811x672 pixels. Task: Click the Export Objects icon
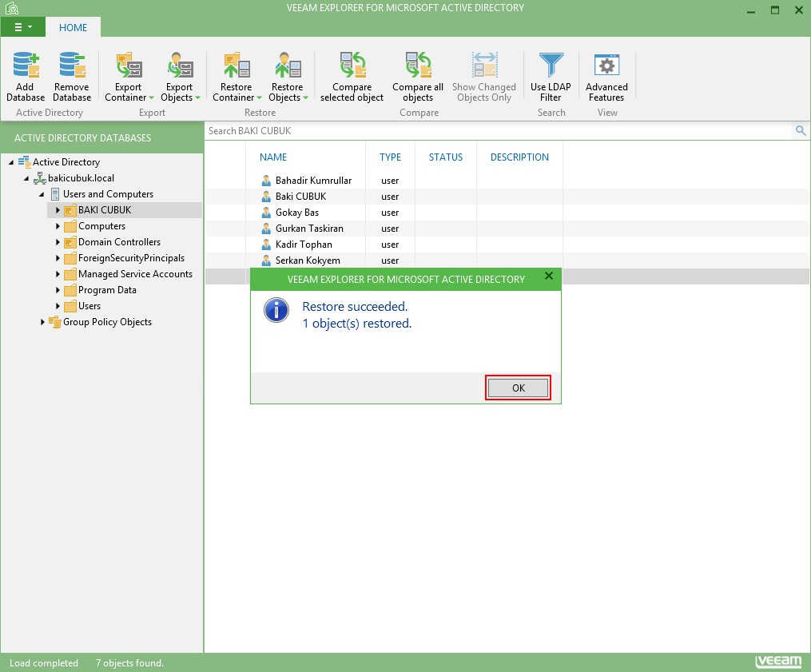[x=180, y=65]
